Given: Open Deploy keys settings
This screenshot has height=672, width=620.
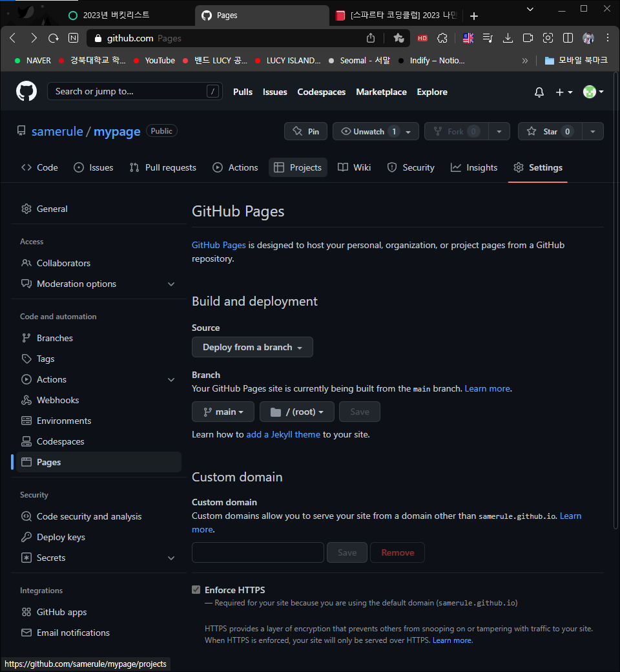Looking at the screenshot, I should (99, 537).
